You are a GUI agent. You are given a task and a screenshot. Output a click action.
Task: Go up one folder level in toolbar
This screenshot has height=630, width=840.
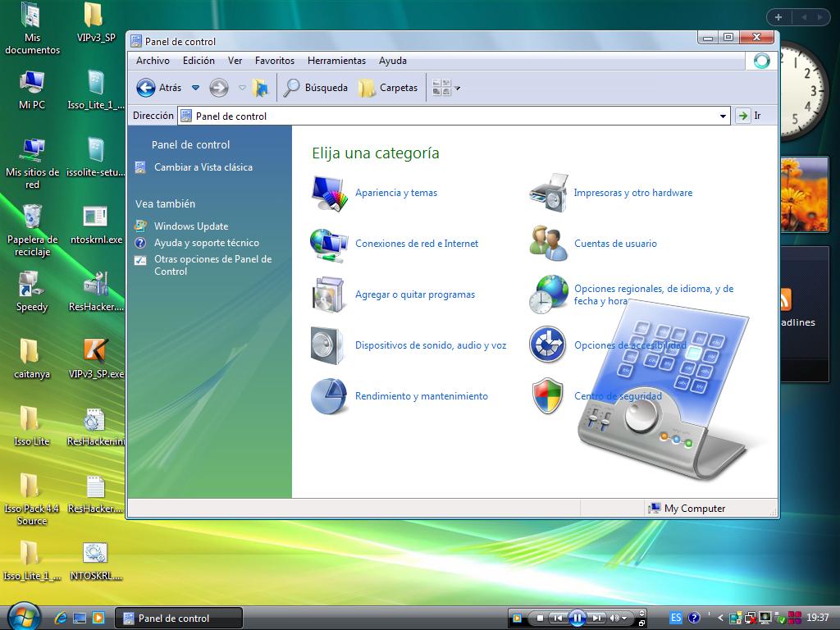coord(260,87)
